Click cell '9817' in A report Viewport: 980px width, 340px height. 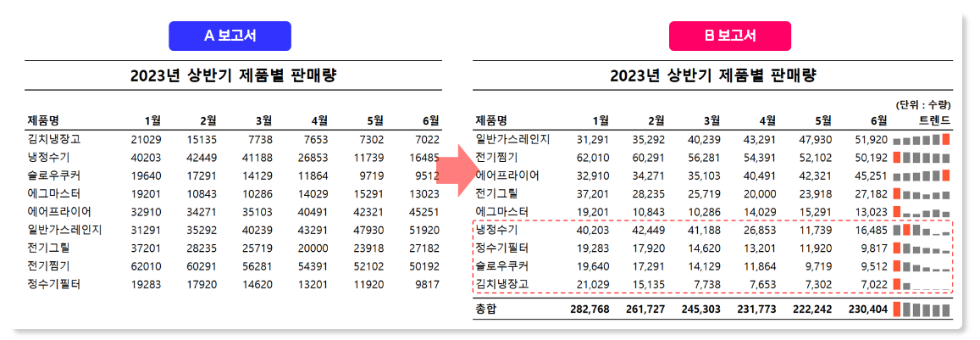click(x=428, y=284)
